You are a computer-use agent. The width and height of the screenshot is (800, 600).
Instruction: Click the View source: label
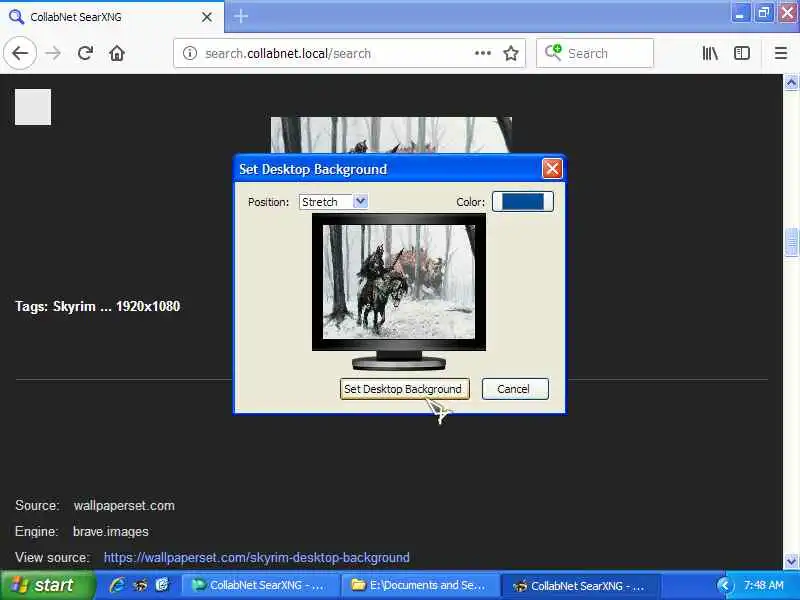pos(53,557)
